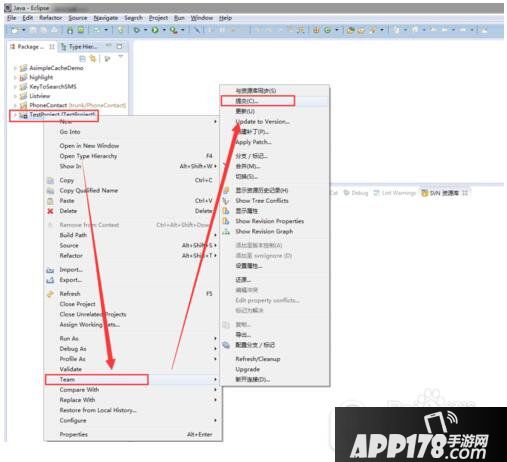Click the Search flashlight toolbar icon
This screenshot has width=507, height=462.
click(373, 30)
